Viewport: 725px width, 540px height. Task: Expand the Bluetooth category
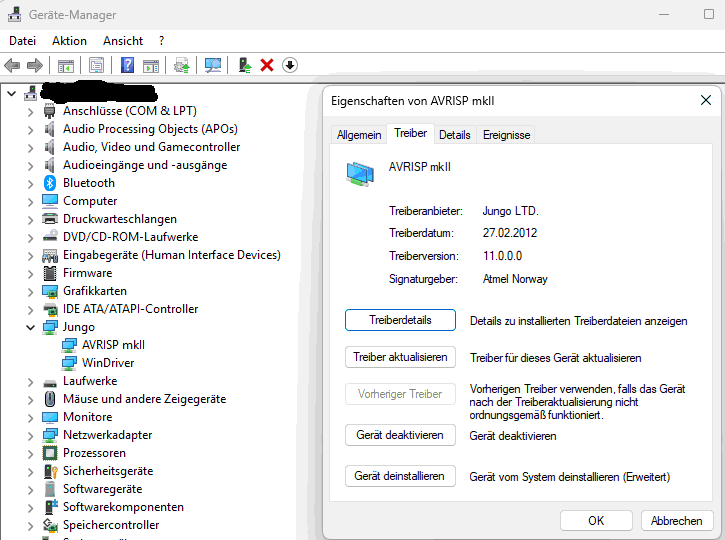(x=30, y=184)
